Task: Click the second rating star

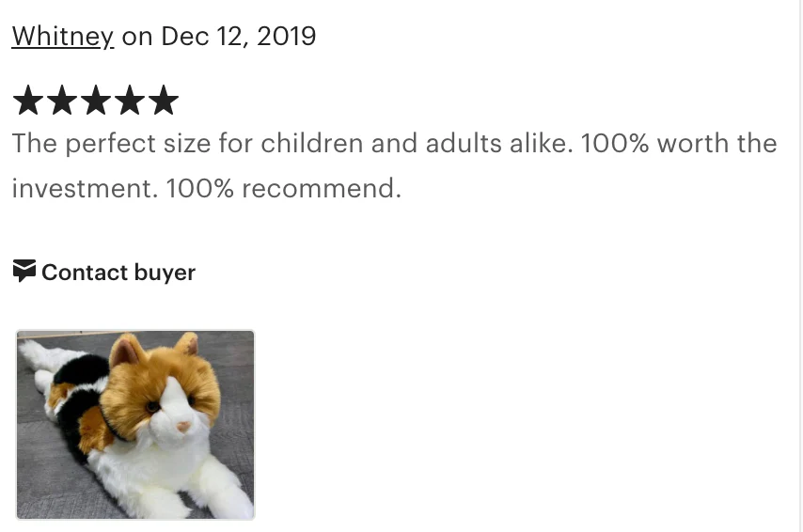Action: pyautogui.click(x=62, y=101)
